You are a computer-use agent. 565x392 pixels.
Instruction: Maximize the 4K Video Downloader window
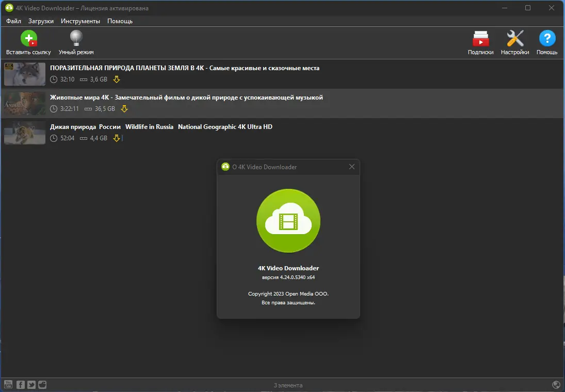click(528, 8)
